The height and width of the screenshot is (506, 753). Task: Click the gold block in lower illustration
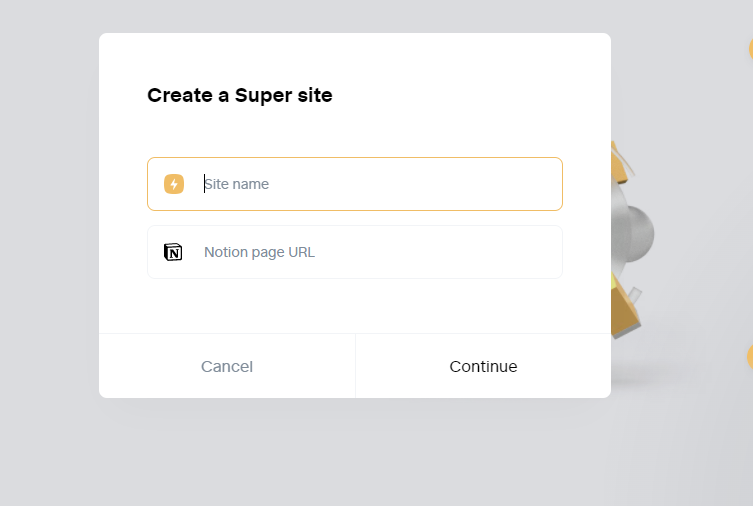623,307
